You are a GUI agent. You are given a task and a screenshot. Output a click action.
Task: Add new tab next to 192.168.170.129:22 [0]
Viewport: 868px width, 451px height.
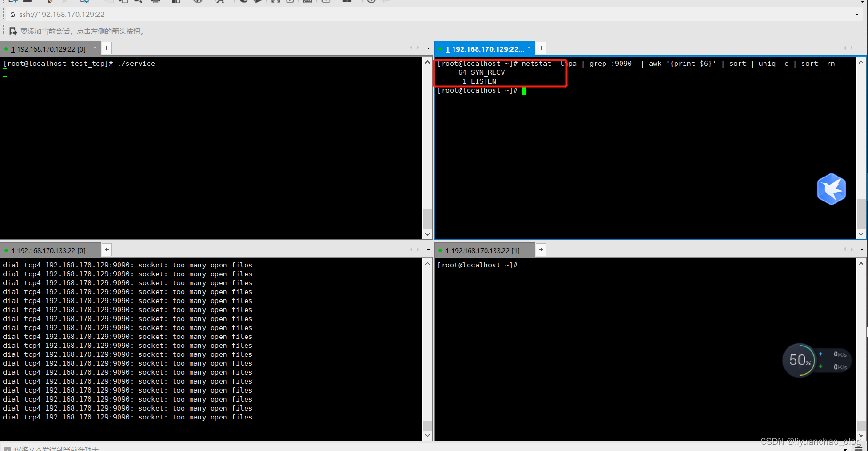point(107,48)
